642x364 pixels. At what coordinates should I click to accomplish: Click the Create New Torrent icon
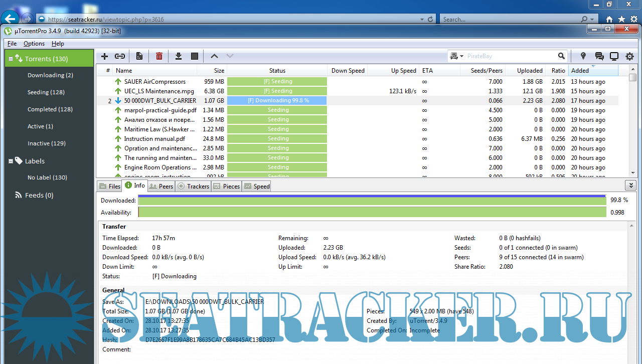pyautogui.click(x=139, y=57)
